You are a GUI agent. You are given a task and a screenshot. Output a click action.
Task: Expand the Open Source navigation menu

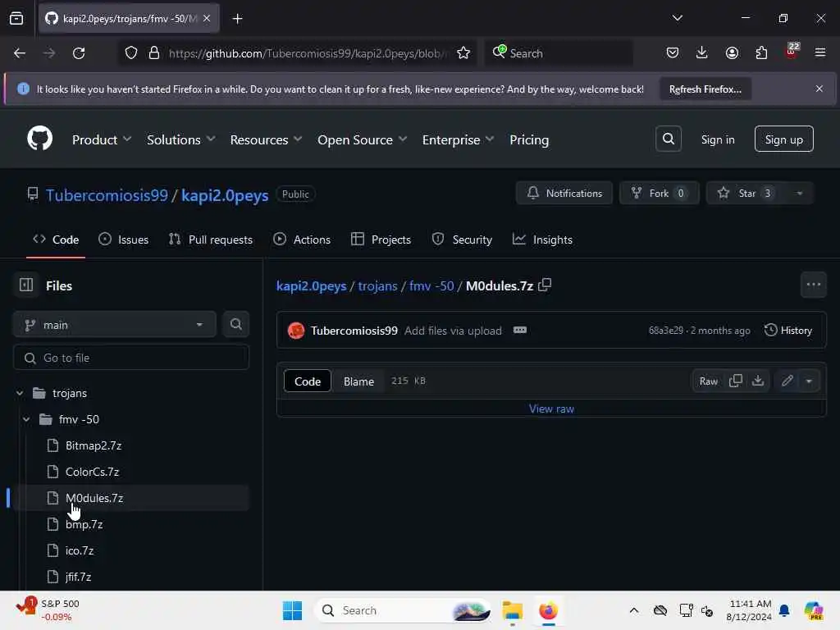click(362, 139)
